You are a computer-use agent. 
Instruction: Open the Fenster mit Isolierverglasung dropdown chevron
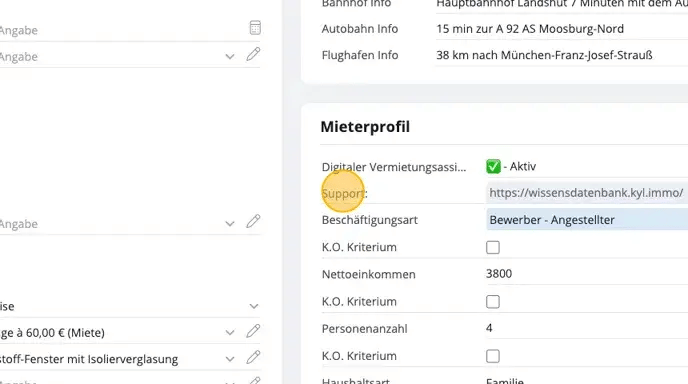pyautogui.click(x=229, y=359)
